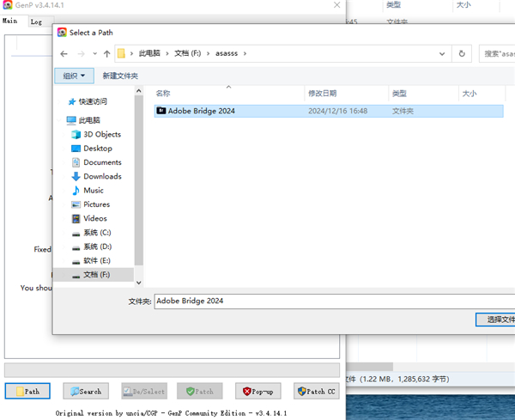Open the Downloads folder in navigation pane
Image resolution: width=515 pixels, height=420 pixels.
(101, 177)
